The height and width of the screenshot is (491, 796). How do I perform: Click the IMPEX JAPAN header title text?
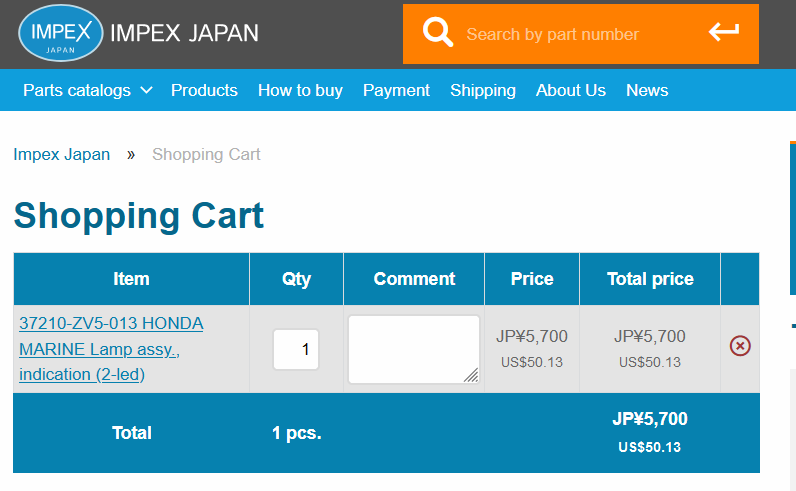(184, 34)
